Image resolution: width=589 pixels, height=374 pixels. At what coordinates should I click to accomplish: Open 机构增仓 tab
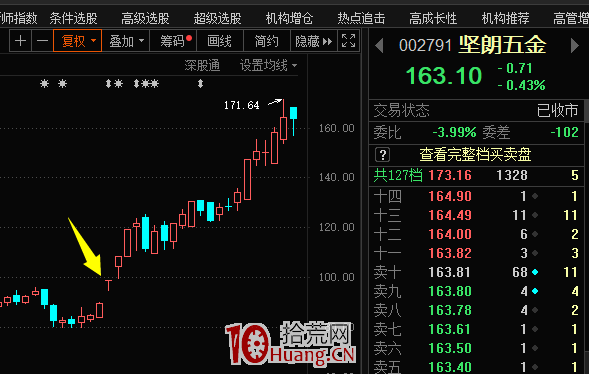pos(289,18)
